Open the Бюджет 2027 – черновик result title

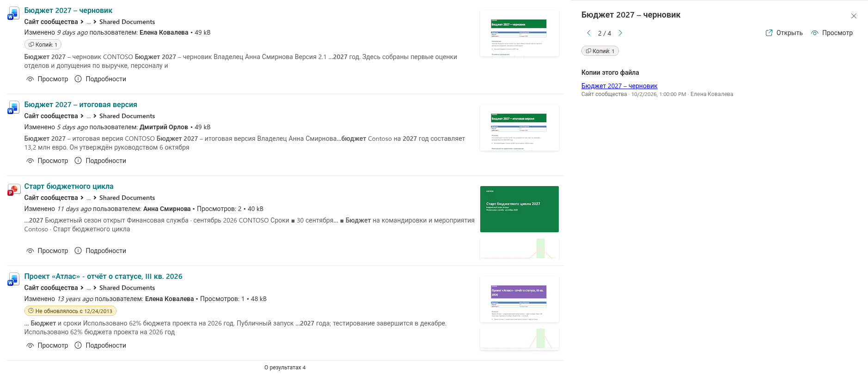[x=68, y=10]
